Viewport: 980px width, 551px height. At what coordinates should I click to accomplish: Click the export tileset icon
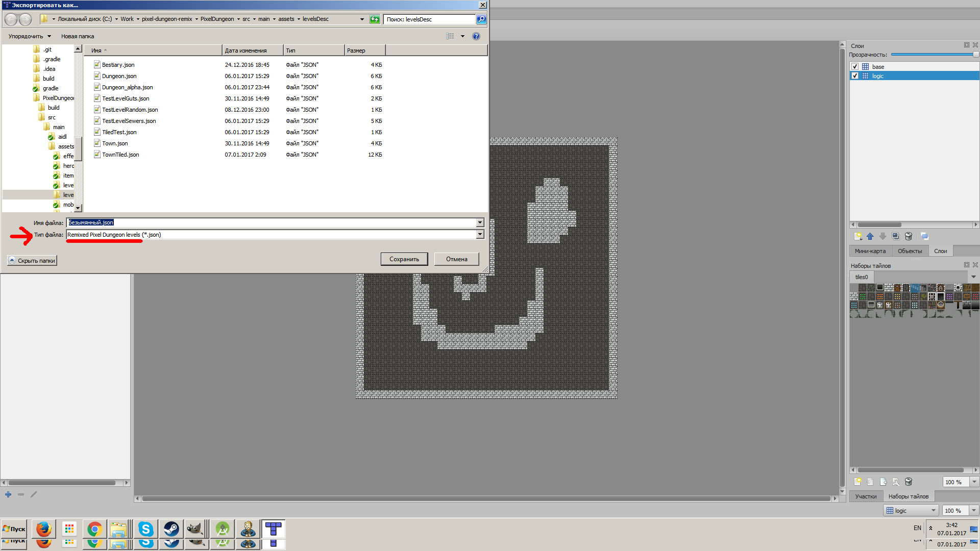tap(883, 482)
